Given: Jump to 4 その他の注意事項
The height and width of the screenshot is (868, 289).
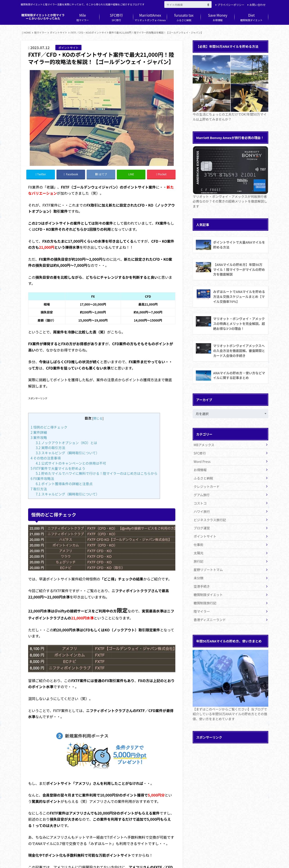Looking at the screenshot, I should click(46, 458).
